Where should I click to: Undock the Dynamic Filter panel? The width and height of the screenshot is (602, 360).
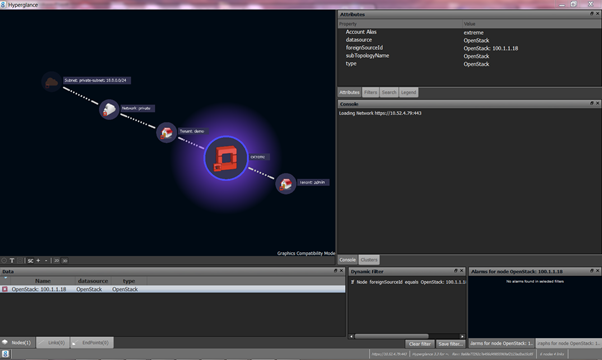click(456, 271)
